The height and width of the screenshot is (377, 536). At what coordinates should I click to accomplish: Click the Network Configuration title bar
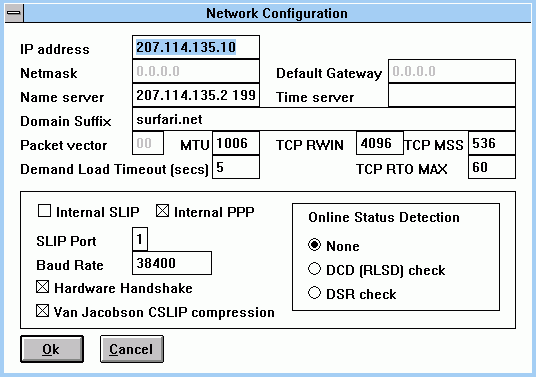click(x=277, y=13)
